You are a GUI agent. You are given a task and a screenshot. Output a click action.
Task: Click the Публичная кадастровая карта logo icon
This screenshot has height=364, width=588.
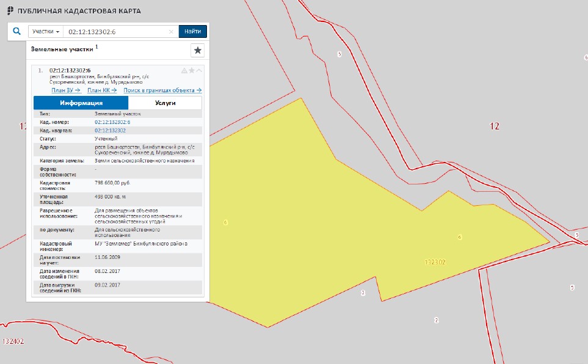click(10, 12)
